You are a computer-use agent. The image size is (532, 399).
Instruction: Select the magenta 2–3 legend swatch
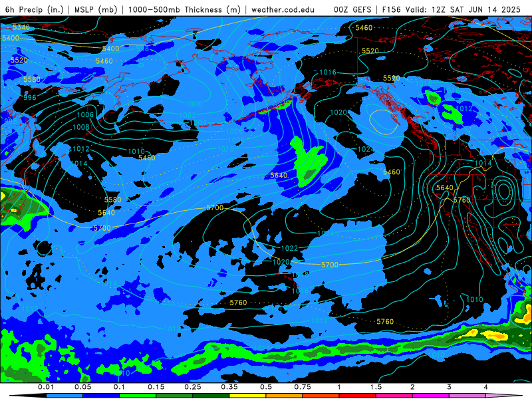click(430, 396)
